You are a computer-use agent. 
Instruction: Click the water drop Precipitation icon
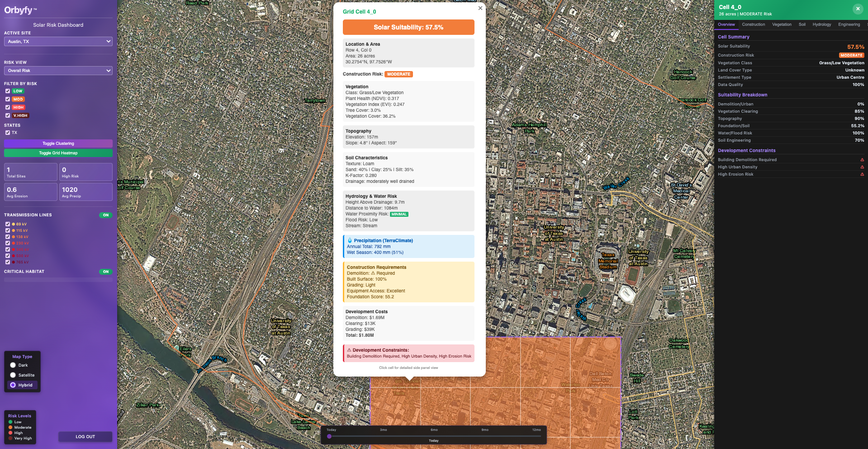pos(350,240)
